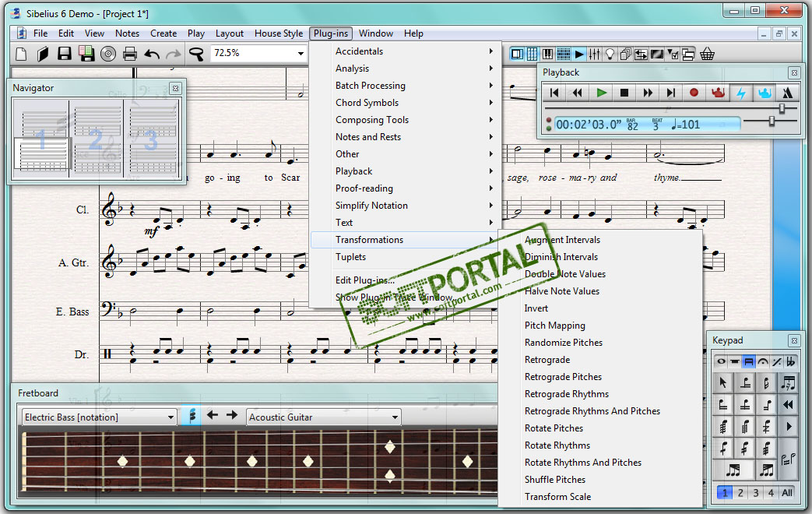Screen dimensions: 812x514
Task: Toggle the red conductor Live Tempo record button
Action: coord(718,93)
